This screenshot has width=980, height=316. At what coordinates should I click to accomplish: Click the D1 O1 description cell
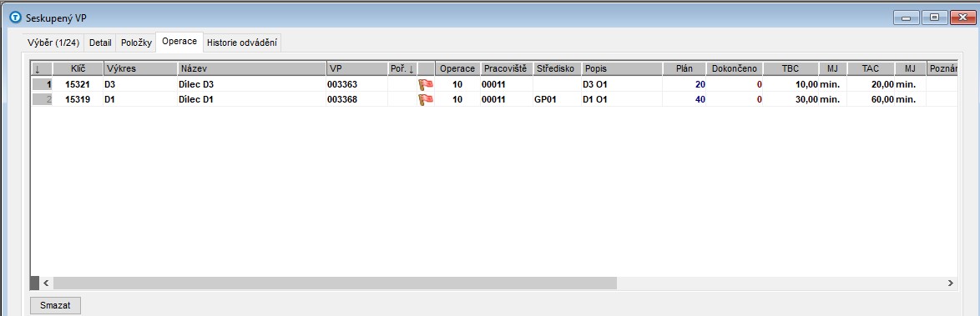pyautogui.click(x=622, y=98)
